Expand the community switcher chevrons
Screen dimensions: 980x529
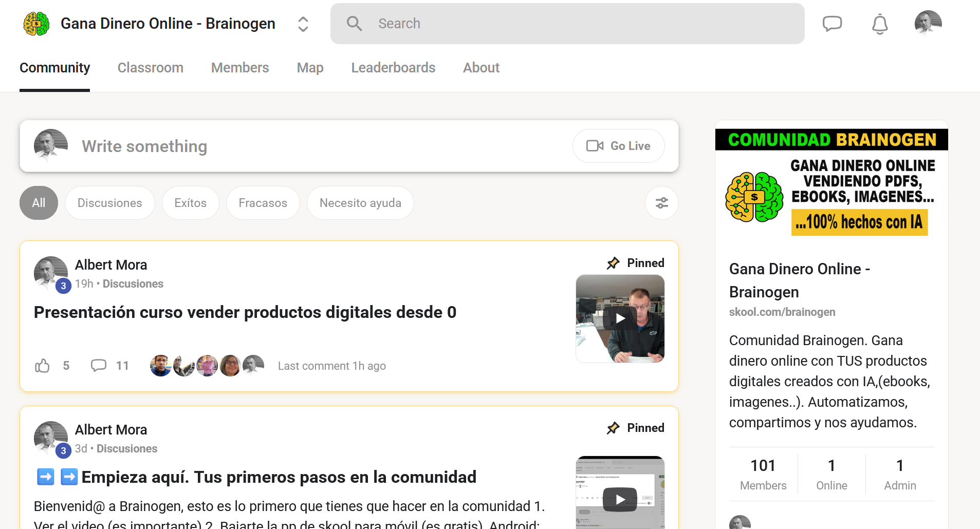[x=303, y=24]
